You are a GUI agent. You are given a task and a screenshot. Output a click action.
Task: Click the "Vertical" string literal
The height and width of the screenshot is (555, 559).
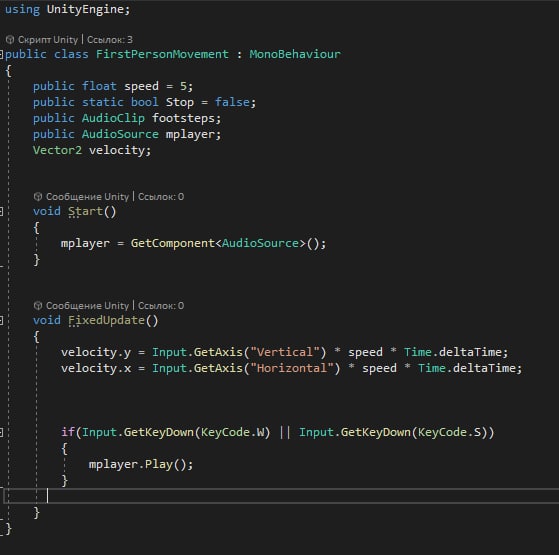284,353
